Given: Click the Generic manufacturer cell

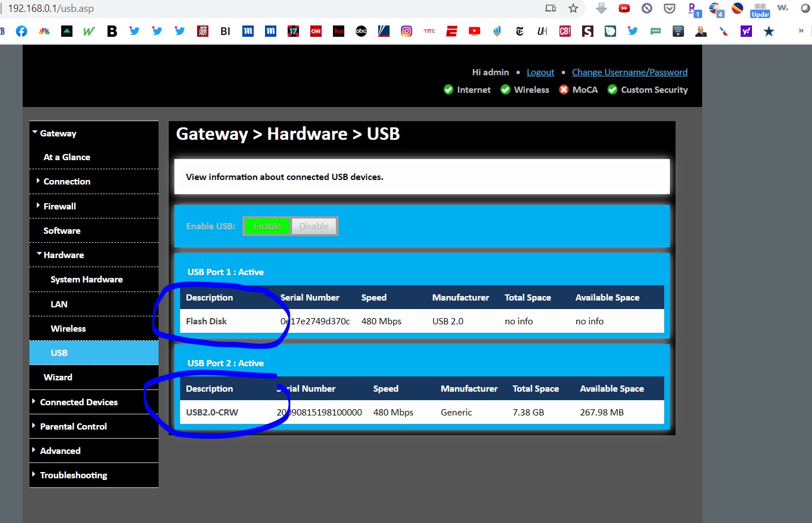Looking at the screenshot, I should 456,413.
